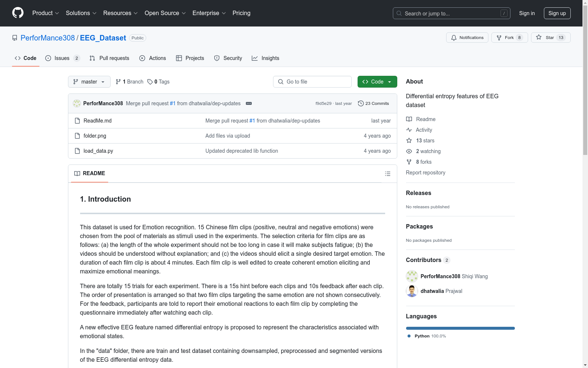Screen dimensions: 588x368
Task: Switch to the Actions tab
Action: coord(153,58)
